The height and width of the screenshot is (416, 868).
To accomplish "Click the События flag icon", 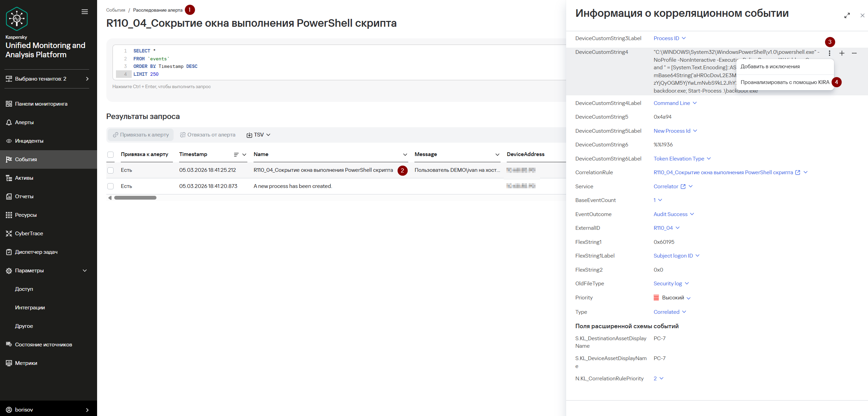I will click(9, 159).
